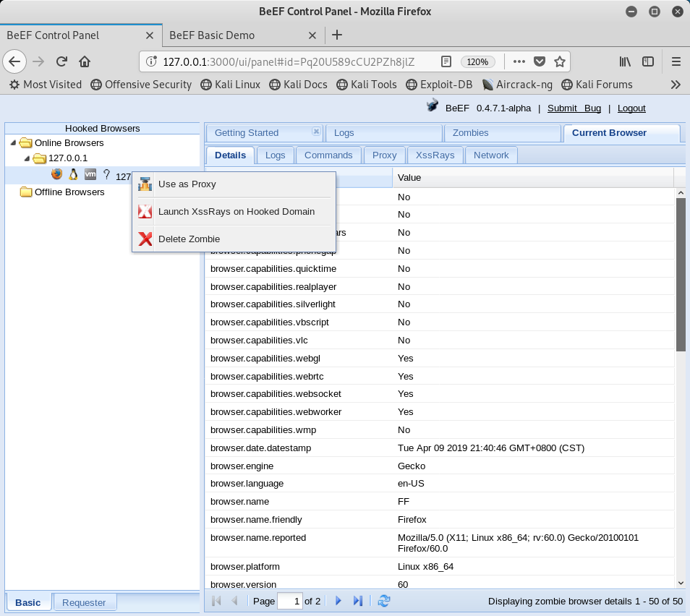Open a new browser tab
690x616 pixels.
pos(336,35)
